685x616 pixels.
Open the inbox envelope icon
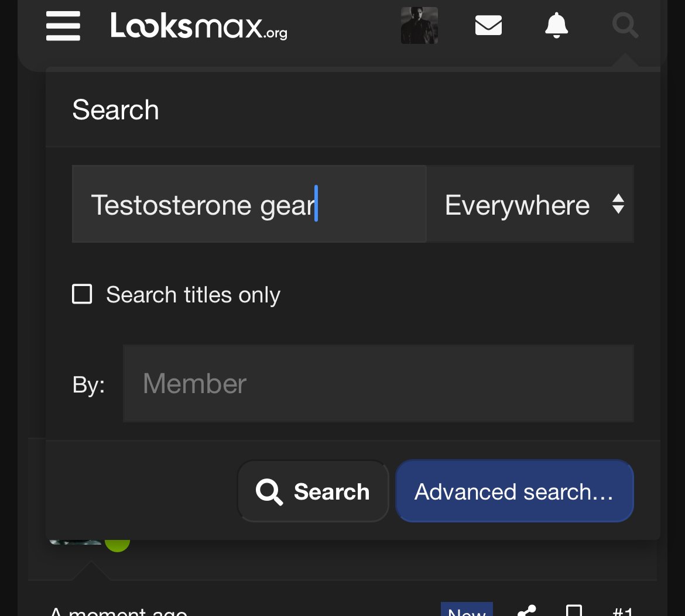click(x=488, y=26)
